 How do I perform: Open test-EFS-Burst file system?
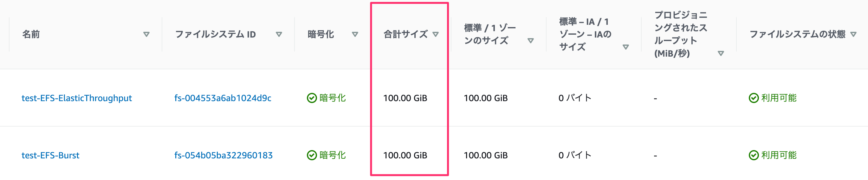click(x=50, y=155)
